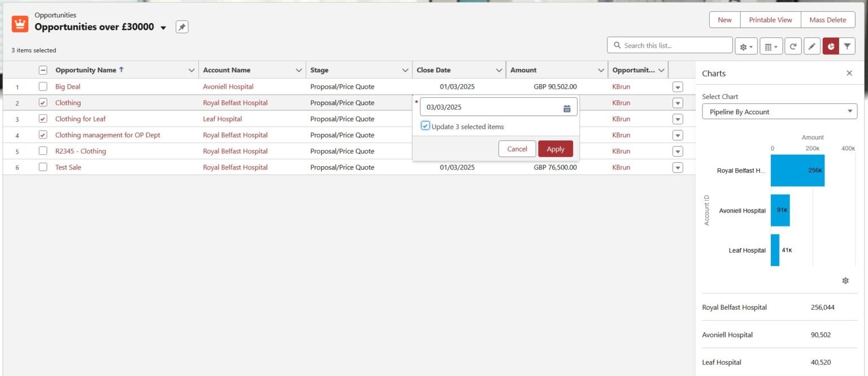Click the Refresh list icon
868x376 pixels.
point(793,46)
